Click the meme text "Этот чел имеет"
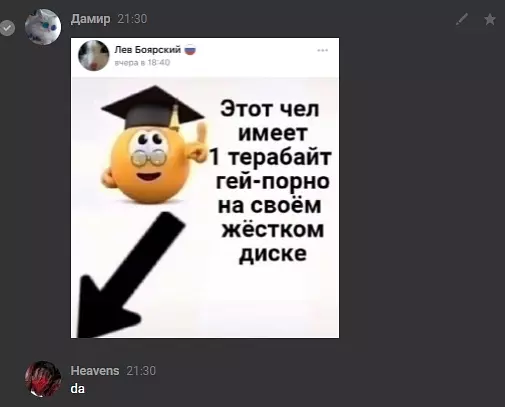Screen dimensions: 505x407 pos(271,121)
